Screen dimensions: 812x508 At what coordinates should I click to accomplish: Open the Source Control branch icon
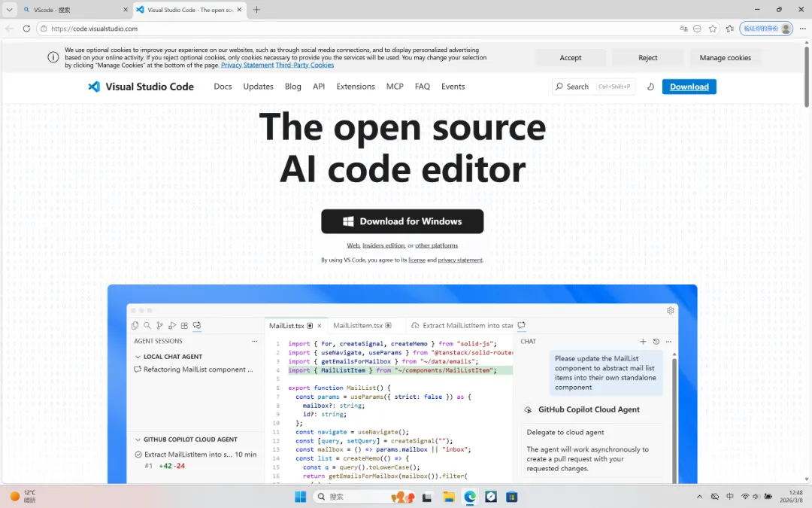159,326
